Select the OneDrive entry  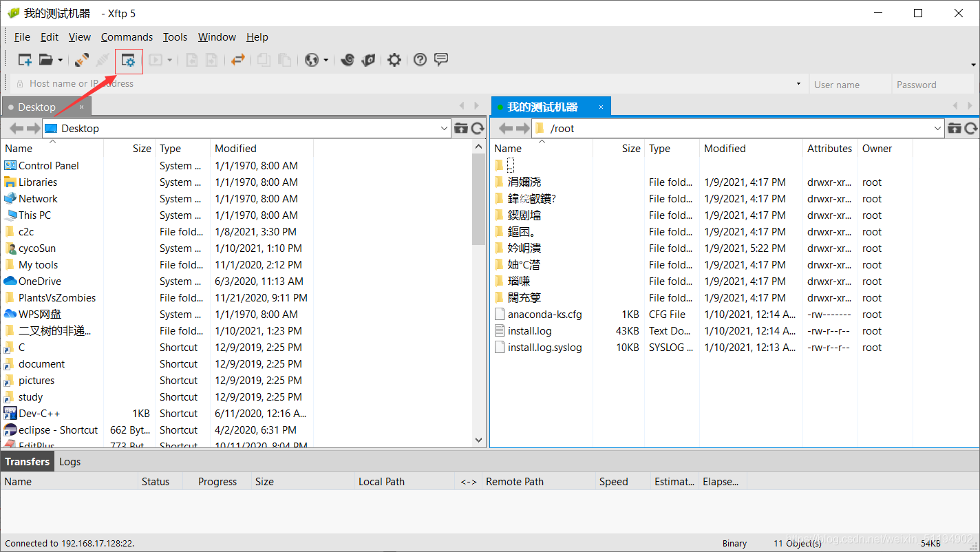[40, 282]
